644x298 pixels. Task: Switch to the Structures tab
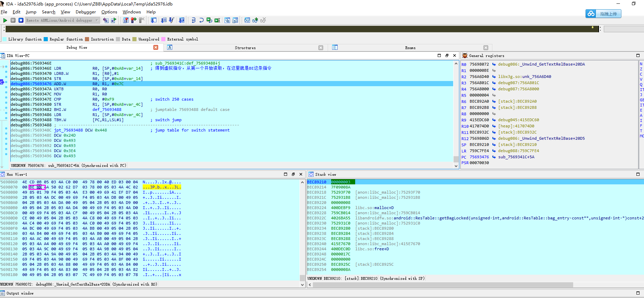click(x=245, y=48)
